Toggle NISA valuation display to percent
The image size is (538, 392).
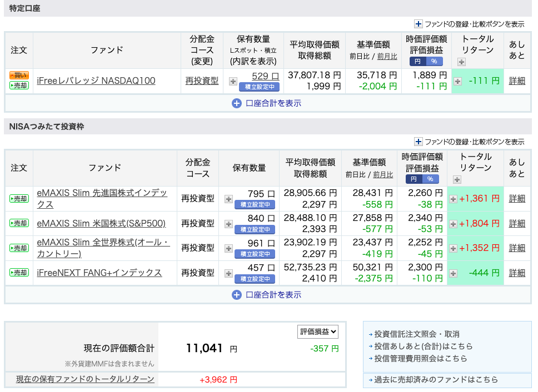pos(431,179)
